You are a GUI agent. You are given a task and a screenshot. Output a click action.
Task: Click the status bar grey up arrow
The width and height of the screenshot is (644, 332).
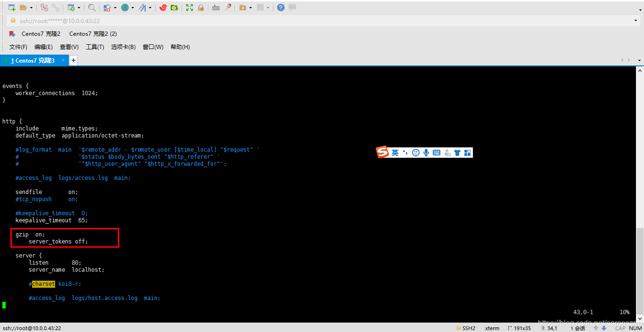coord(596,328)
